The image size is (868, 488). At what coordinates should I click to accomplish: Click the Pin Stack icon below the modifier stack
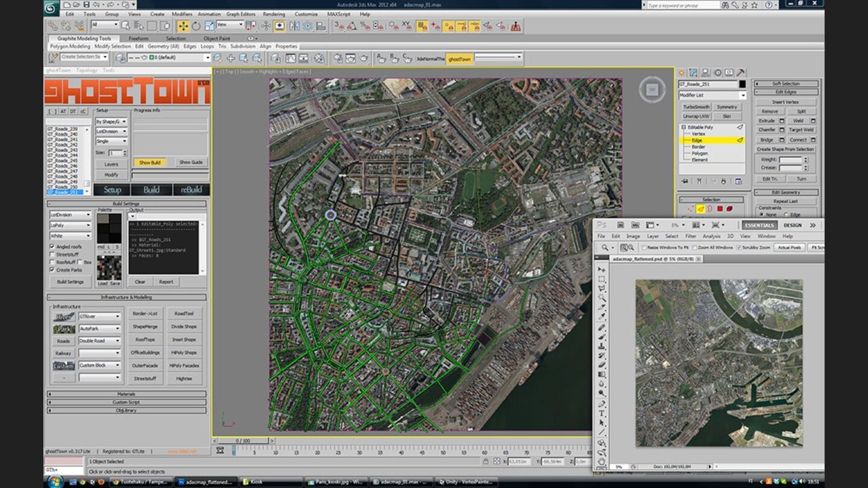pos(684,181)
